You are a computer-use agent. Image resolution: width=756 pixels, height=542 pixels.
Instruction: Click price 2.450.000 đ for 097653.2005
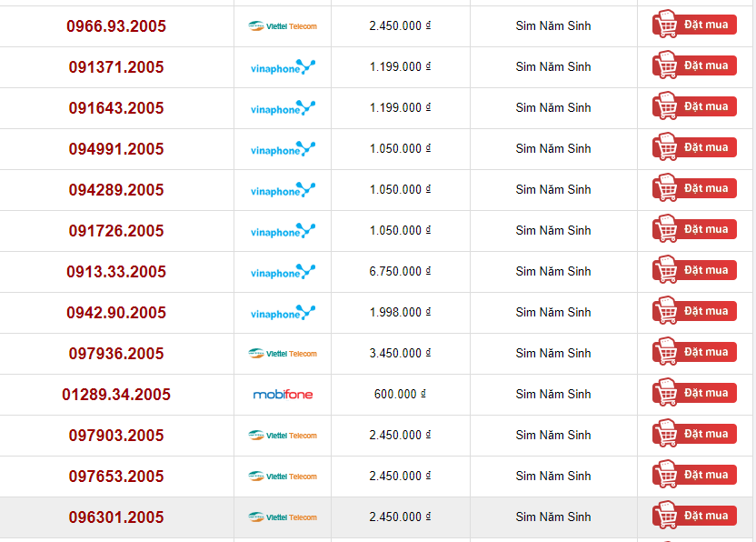pyautogui.click(x=400, y=476)
